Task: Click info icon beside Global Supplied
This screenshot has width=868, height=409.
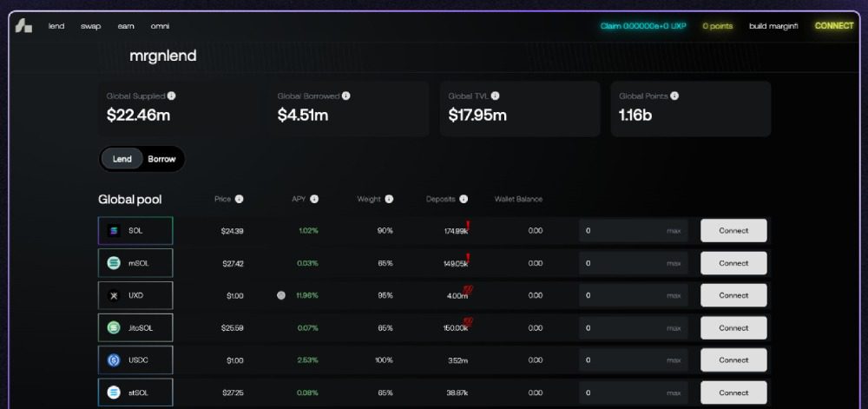Action: pyautogui.click(x=172, y=96)
